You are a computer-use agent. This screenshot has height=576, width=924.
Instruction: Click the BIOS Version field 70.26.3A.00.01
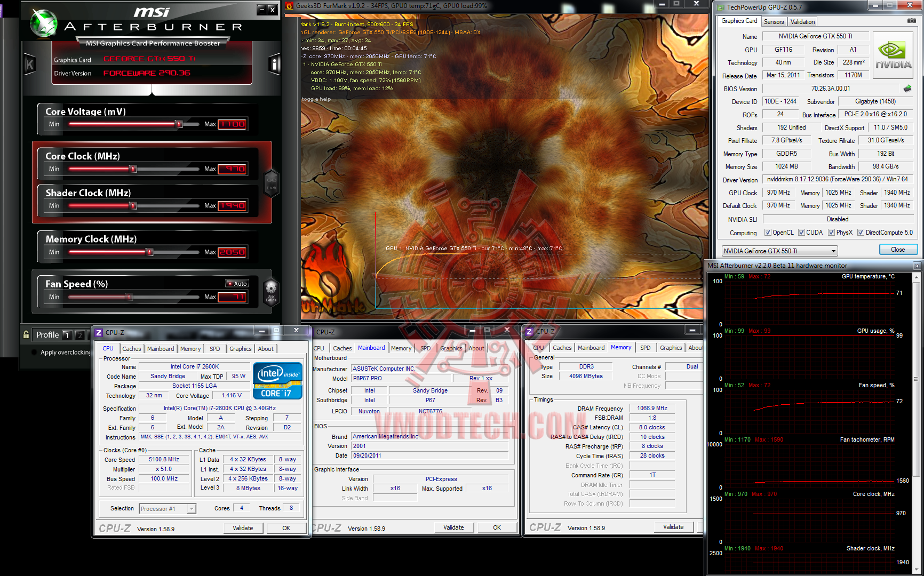831,89
